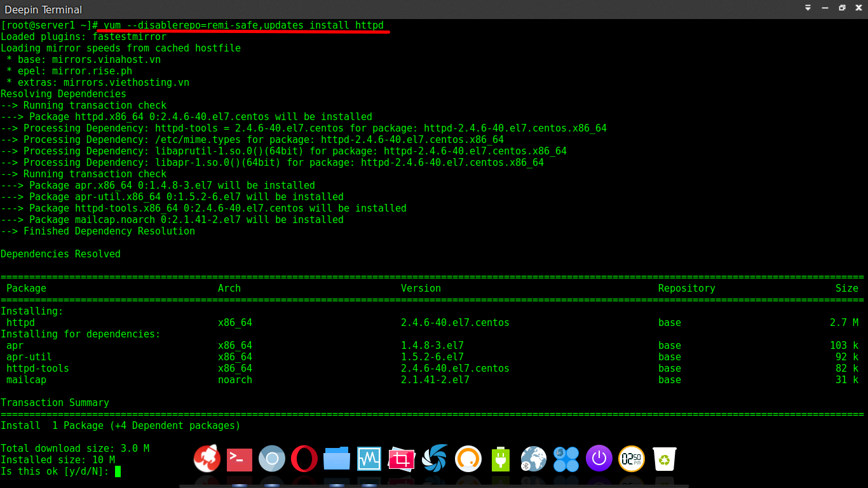Viewport: 868px width, 488px height.
Task: Click the 'noarch' arch value for mailcap
Action: click(235, 380)
